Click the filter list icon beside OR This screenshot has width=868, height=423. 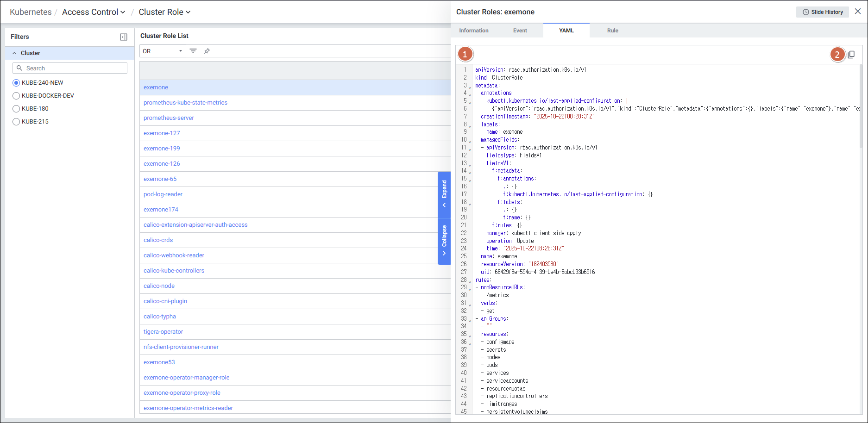[x=193, y=51]
